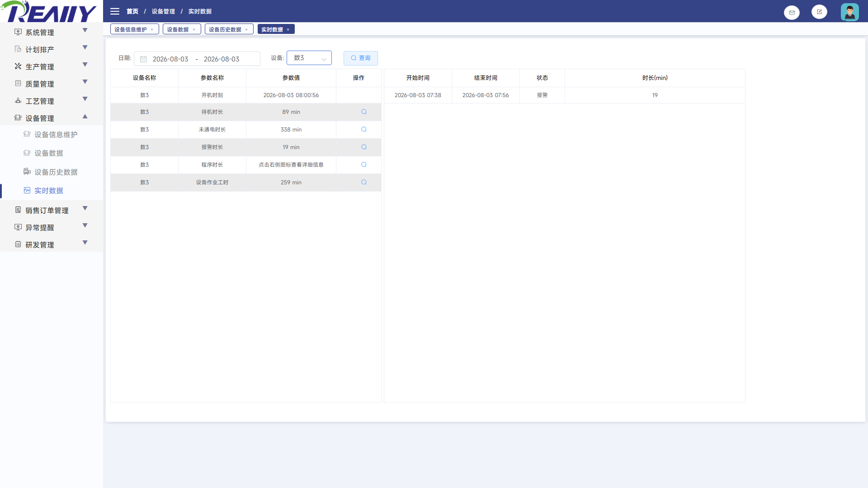Click the 异常提醒 icon
The height and width of the screenshot is (488, 868).
click(x=18, y=227)
